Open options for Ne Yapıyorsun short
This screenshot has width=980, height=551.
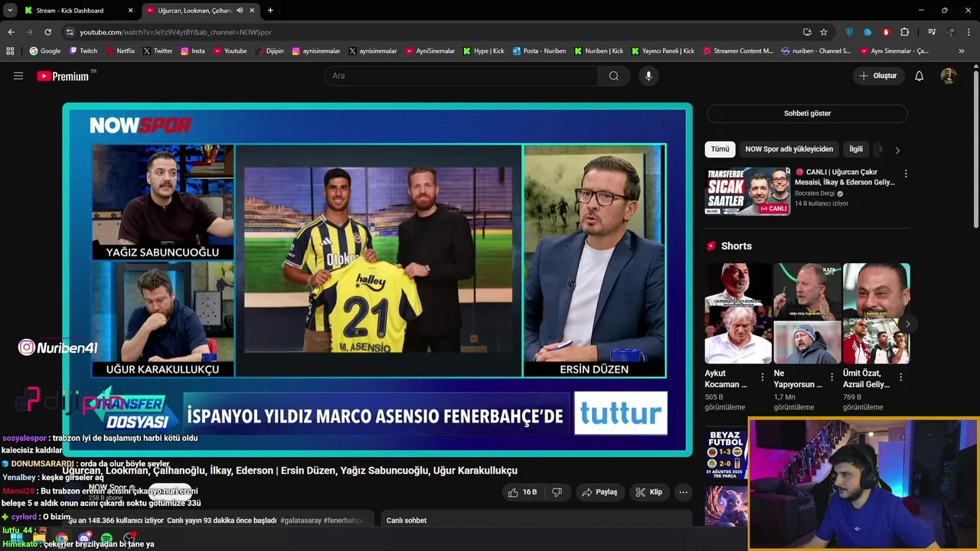(831, 377)
